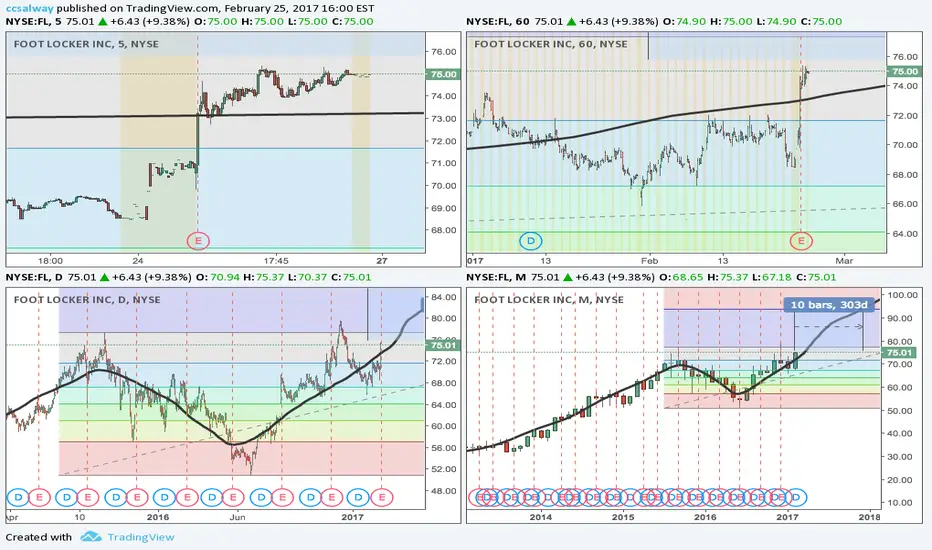Click the '2018' label on monthly chart axis

tap(870, 517)
